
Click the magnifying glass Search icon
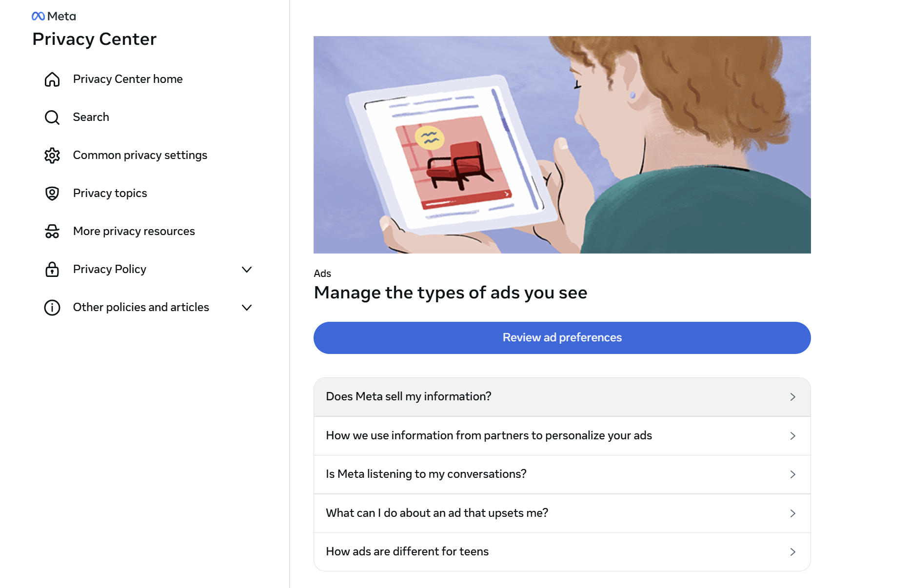coord(52,118)
